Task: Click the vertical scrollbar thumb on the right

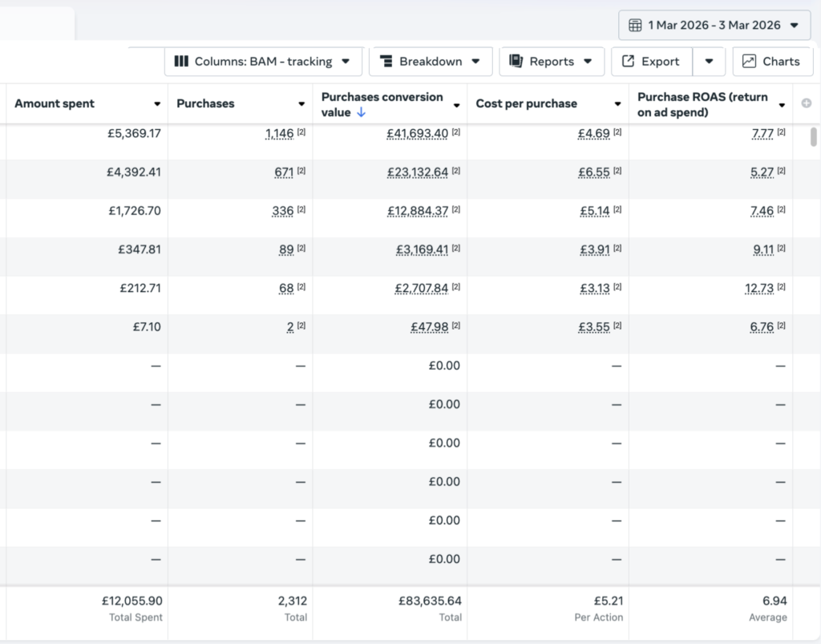Action: (814, 137)
